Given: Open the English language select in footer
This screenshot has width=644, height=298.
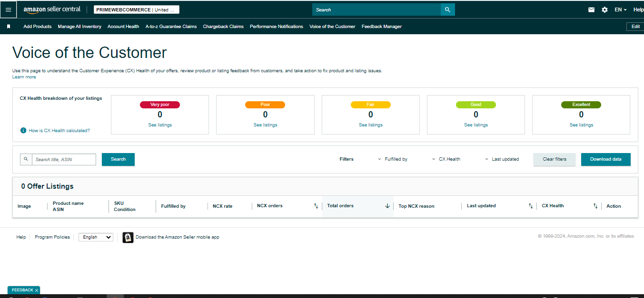Looking at the screenshot, I should tap(96, 237).
